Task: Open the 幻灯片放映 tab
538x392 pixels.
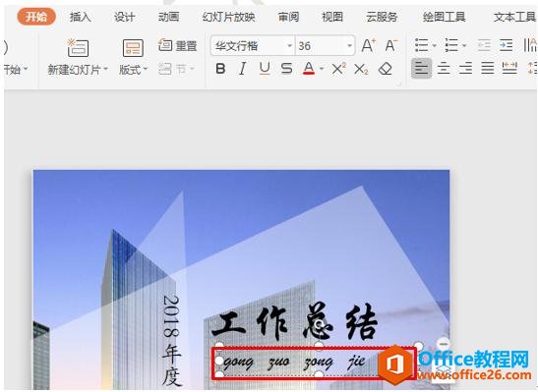Action: [228, 17]
